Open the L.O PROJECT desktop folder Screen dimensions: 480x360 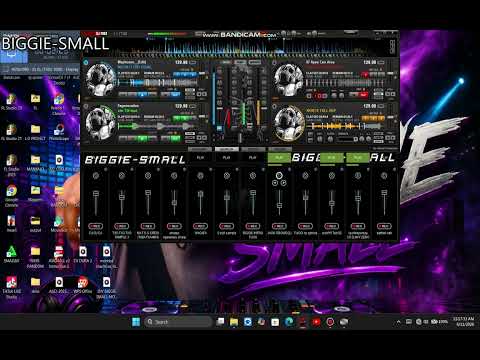35,132
